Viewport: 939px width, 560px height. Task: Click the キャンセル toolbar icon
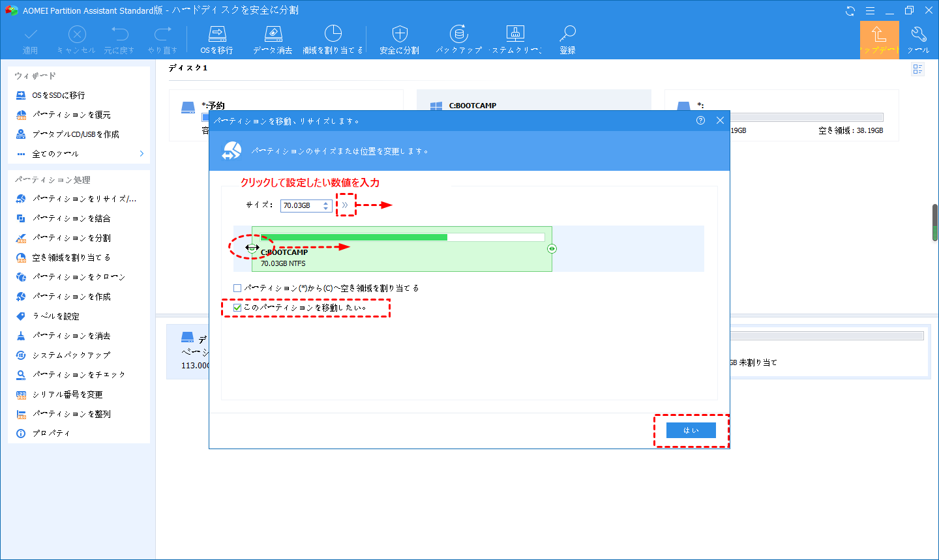click(76, 40)
